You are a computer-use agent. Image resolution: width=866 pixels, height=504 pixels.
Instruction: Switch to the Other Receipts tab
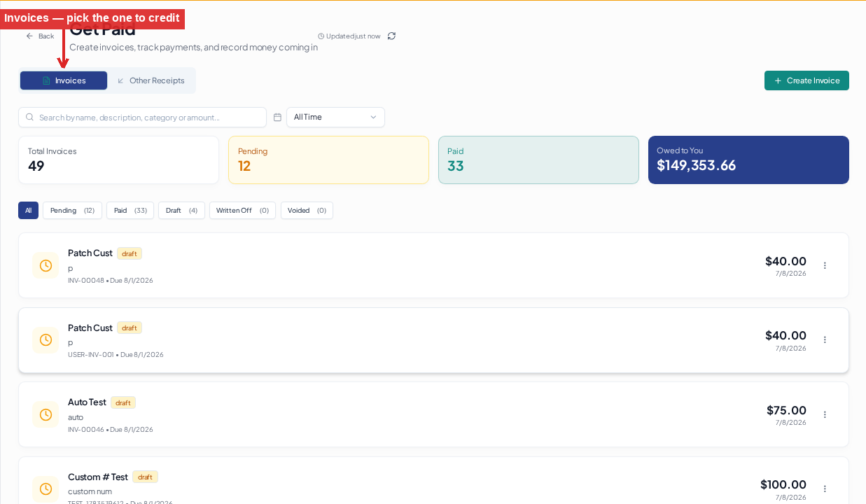[151, 80]
